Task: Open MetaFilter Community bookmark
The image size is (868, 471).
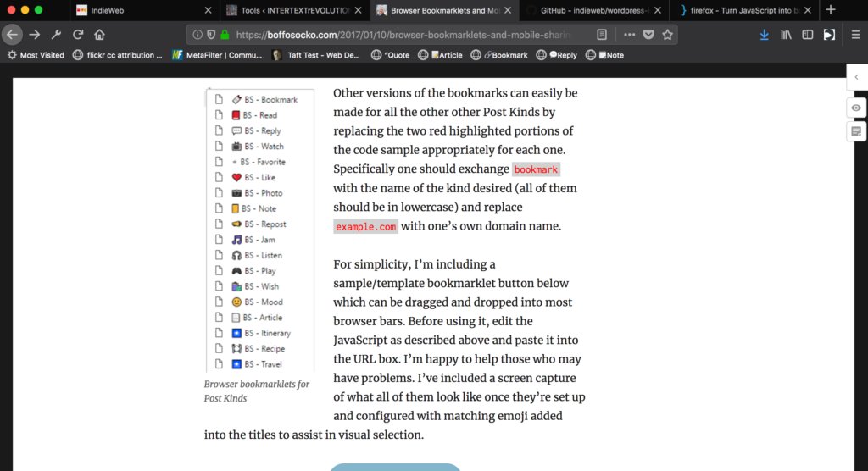Action: 217,55
